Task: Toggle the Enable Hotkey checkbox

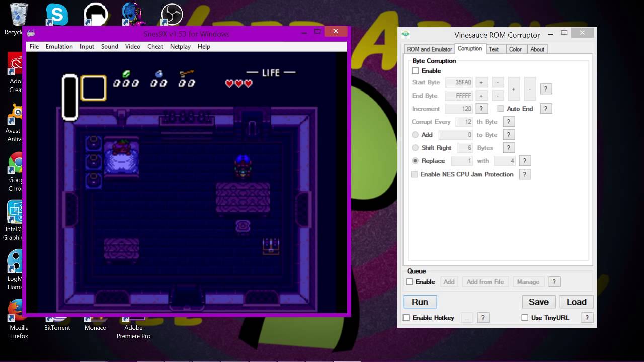Action: tap(406, 318)
